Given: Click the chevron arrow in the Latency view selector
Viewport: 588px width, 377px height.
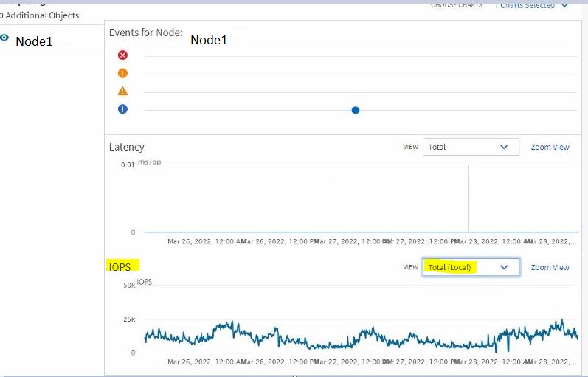Looking at the screenshot, I should coord(505,147).
